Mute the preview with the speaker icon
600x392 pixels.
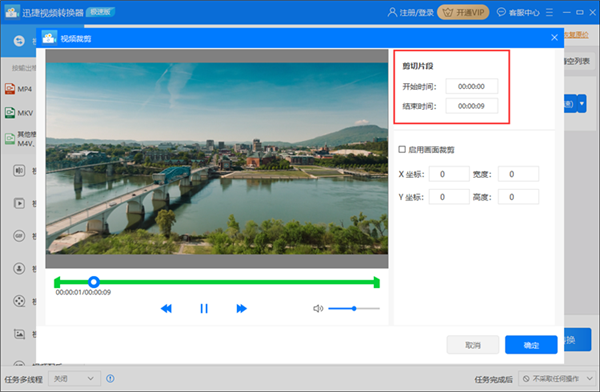pyautogui.click(x=318, y=309)
